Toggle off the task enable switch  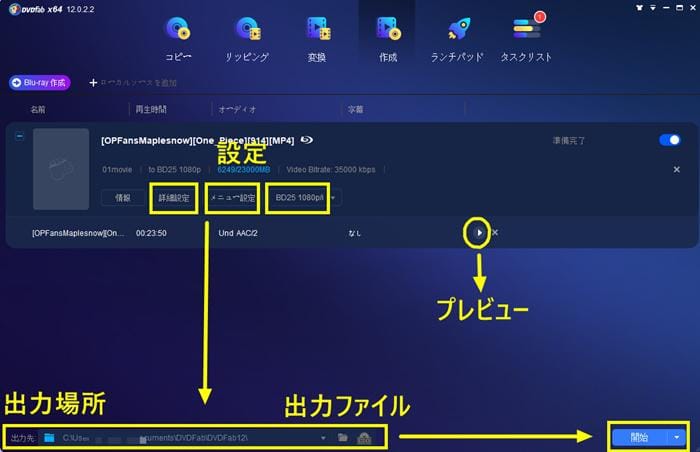[x=670, y=140]
